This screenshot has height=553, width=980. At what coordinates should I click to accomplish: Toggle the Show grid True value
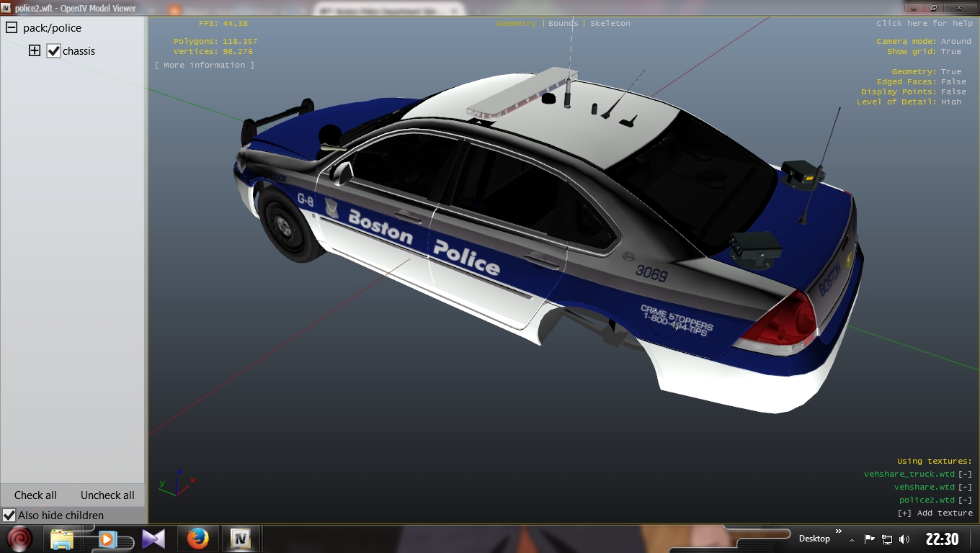click(950, 52)
